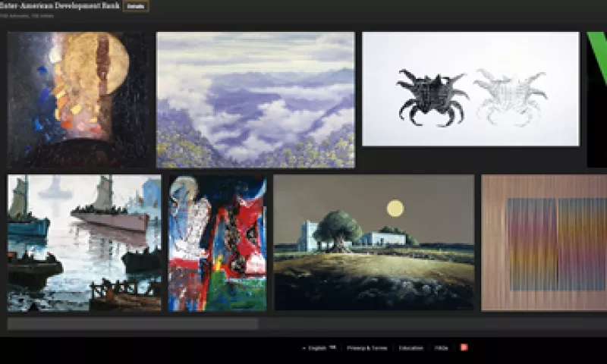Click the red Google+ icon in footer
The width and height of the screenshot is (607, 364).
(x=464, y=347)
